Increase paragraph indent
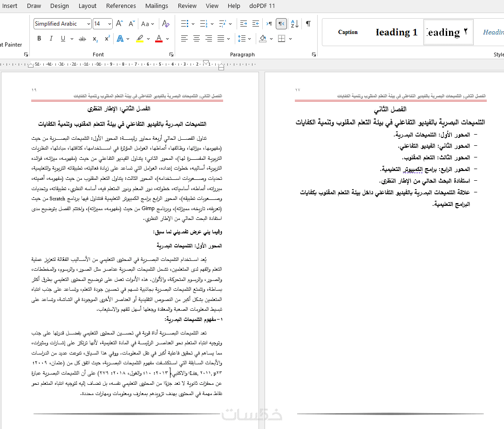This screenshot has height=429, width=504. 256,23
